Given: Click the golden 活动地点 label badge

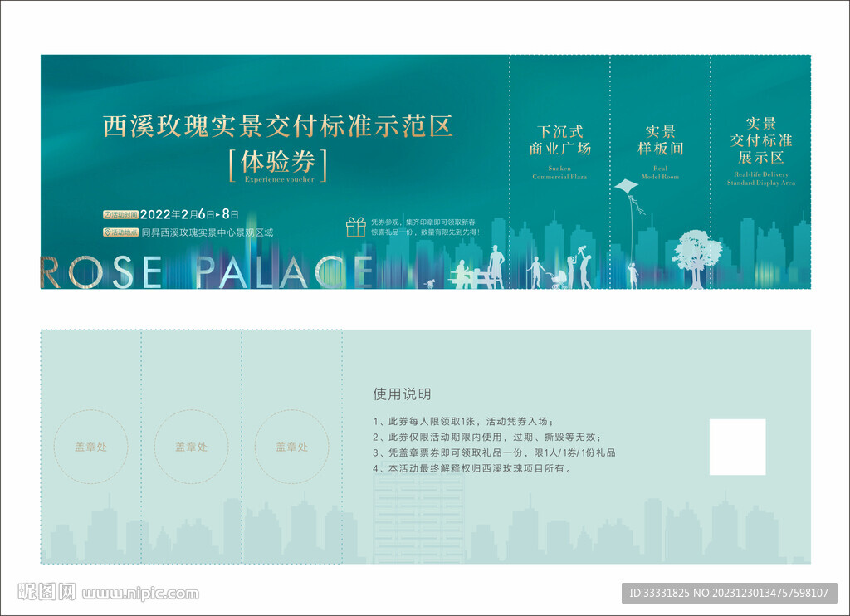Looking at the screenshot, I should (120, 232).
